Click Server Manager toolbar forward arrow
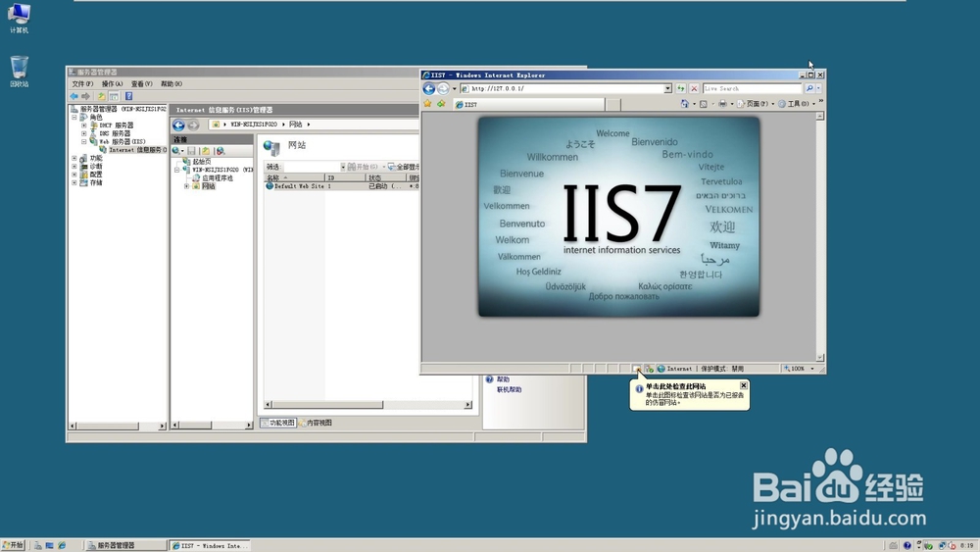Image resolution: width=980 pixels, height=552 pixels. pos(85,96)
